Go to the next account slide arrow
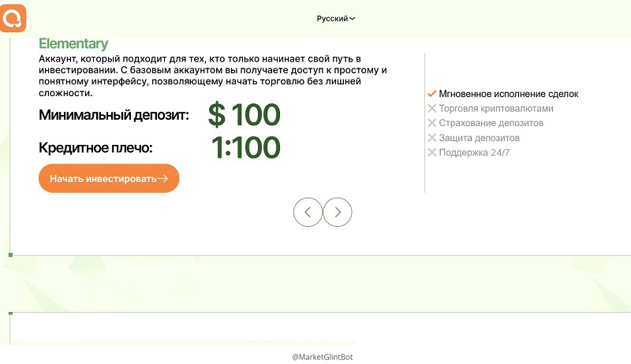Screen dimensions: 631x364 point(338,212)
